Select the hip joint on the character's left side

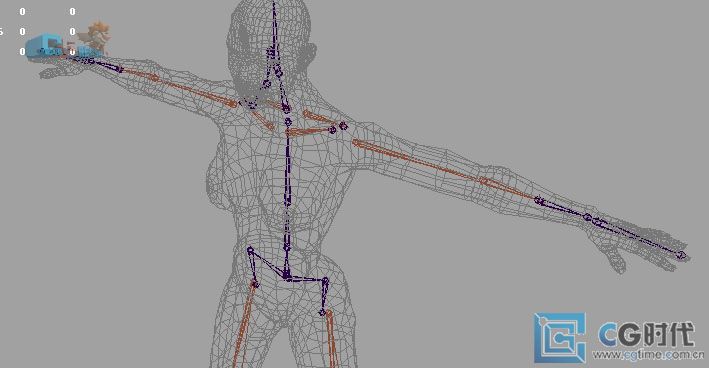(x=325, y=281)
